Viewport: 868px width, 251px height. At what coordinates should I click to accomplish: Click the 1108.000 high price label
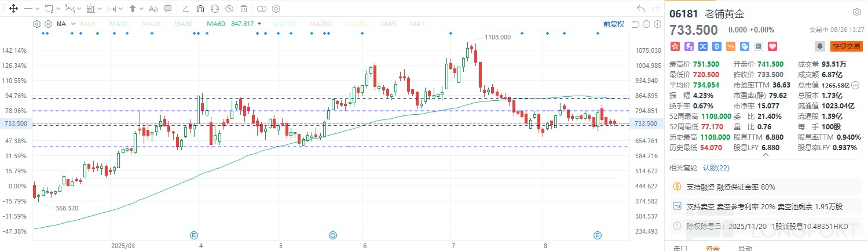click(x=497, y=37)
